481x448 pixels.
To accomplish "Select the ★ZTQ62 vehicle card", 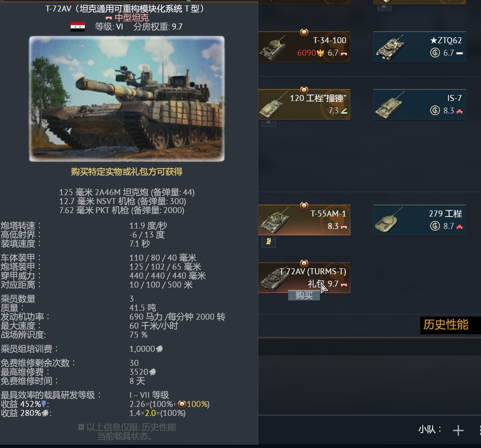I will pyautogui.click(x=420, y=47).
